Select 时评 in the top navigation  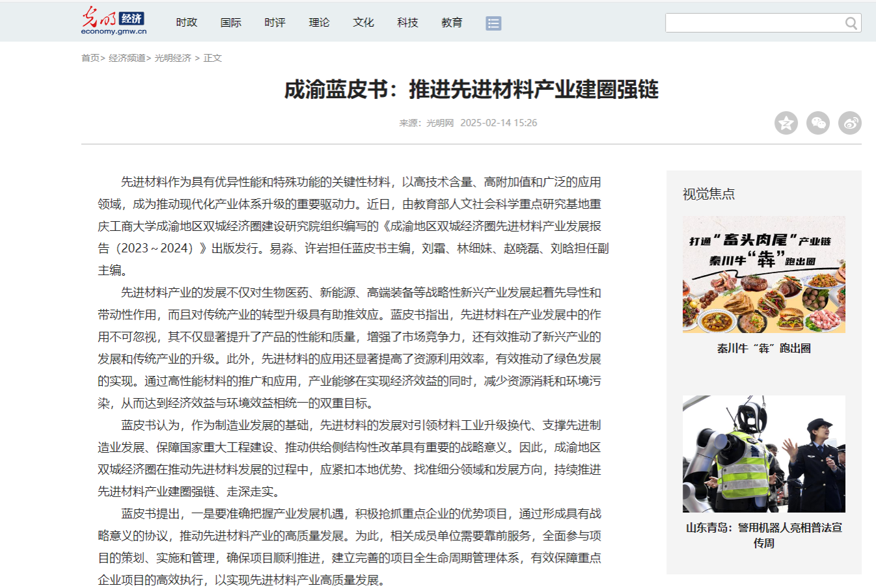275,23
